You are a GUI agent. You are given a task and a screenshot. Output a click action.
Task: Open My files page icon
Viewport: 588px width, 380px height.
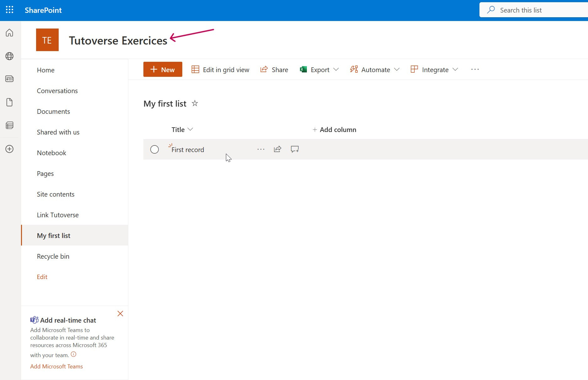[9, 102]
